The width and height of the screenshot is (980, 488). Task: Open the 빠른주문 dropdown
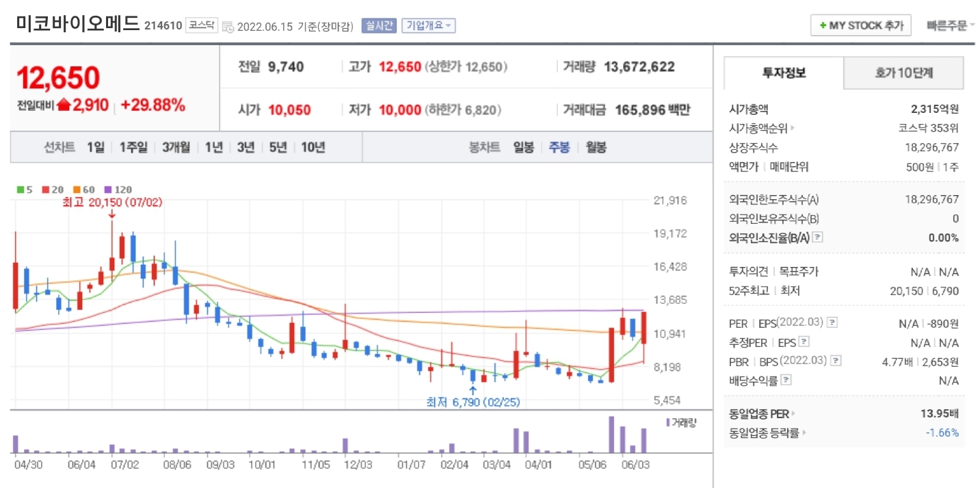951,26
